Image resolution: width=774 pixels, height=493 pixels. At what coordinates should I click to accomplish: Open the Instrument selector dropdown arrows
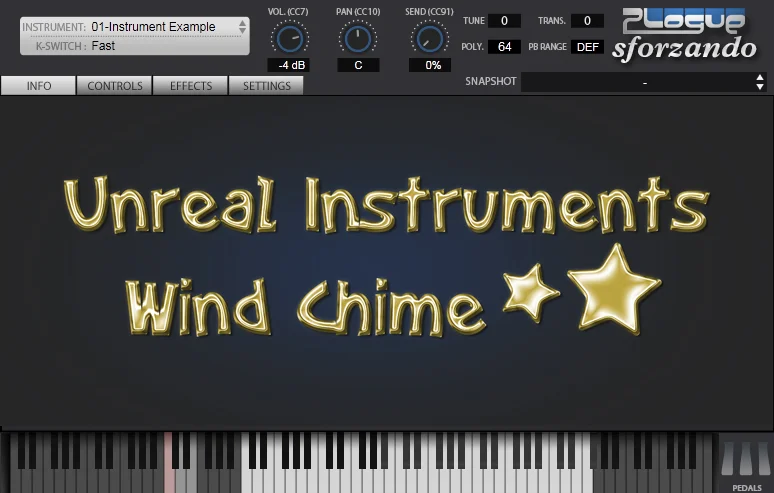242,27
